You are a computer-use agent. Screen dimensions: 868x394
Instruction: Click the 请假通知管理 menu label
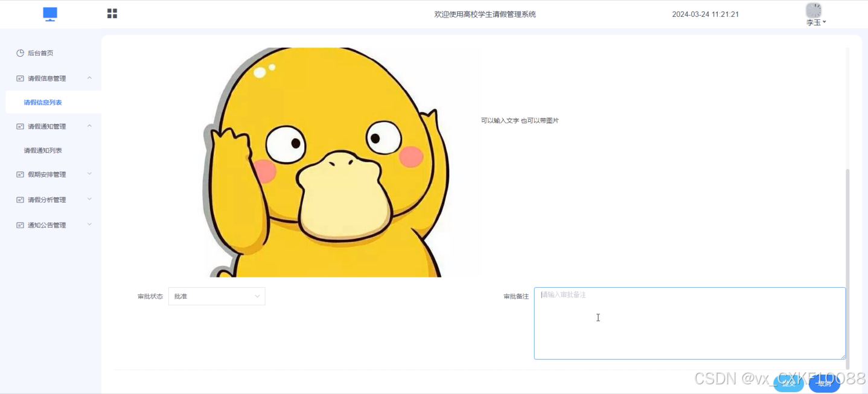(x=47, y=127)
